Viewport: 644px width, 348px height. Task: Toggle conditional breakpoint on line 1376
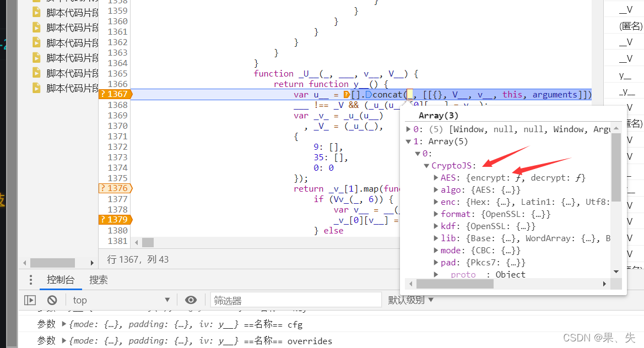coord(115,188)
